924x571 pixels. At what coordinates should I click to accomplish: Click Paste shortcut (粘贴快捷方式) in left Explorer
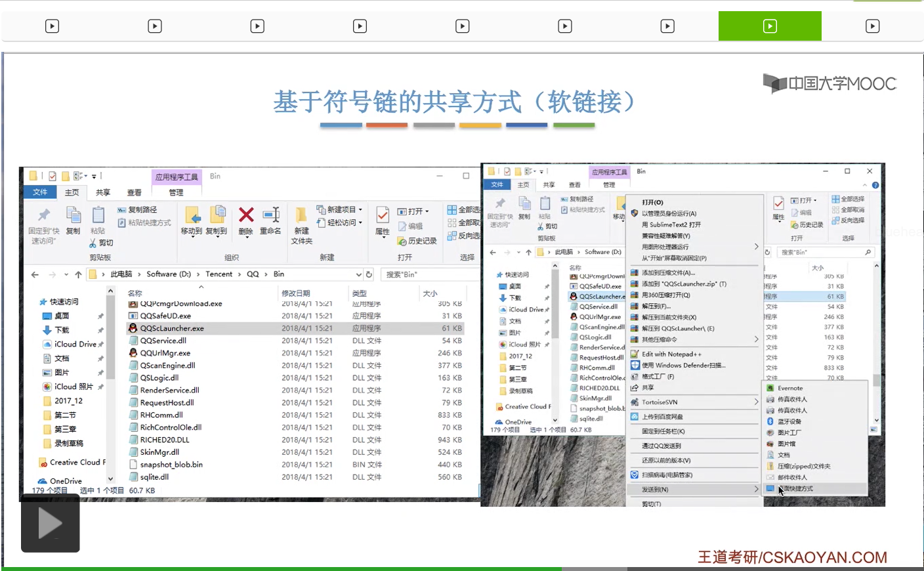[x=144, y=222]
